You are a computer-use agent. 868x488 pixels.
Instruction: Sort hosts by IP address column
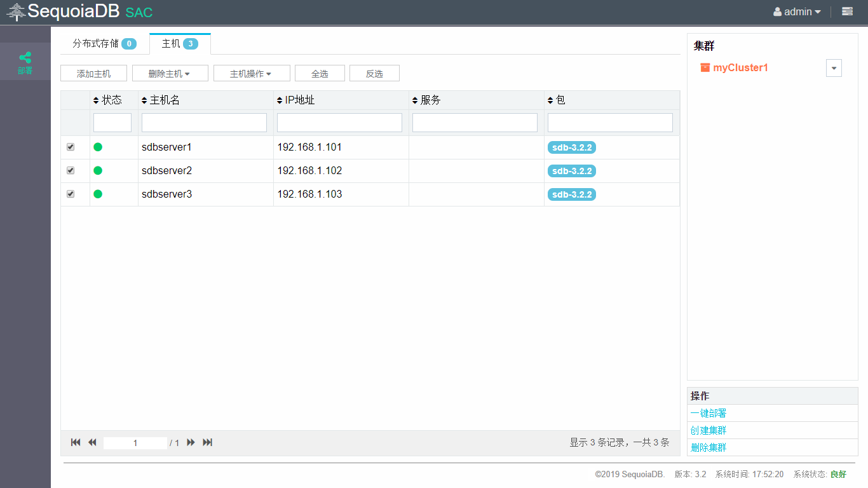pyautogui.click(x=296, y=100)
